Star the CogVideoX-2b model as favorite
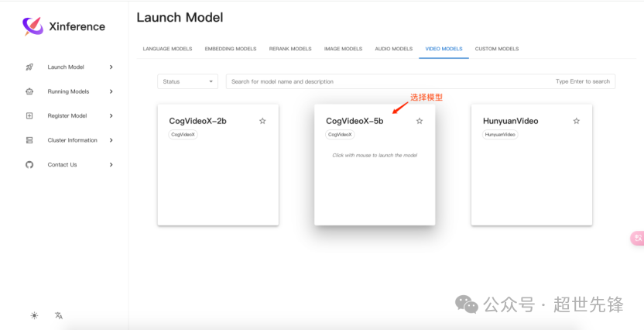644x330 pixels. click(262, 121)
